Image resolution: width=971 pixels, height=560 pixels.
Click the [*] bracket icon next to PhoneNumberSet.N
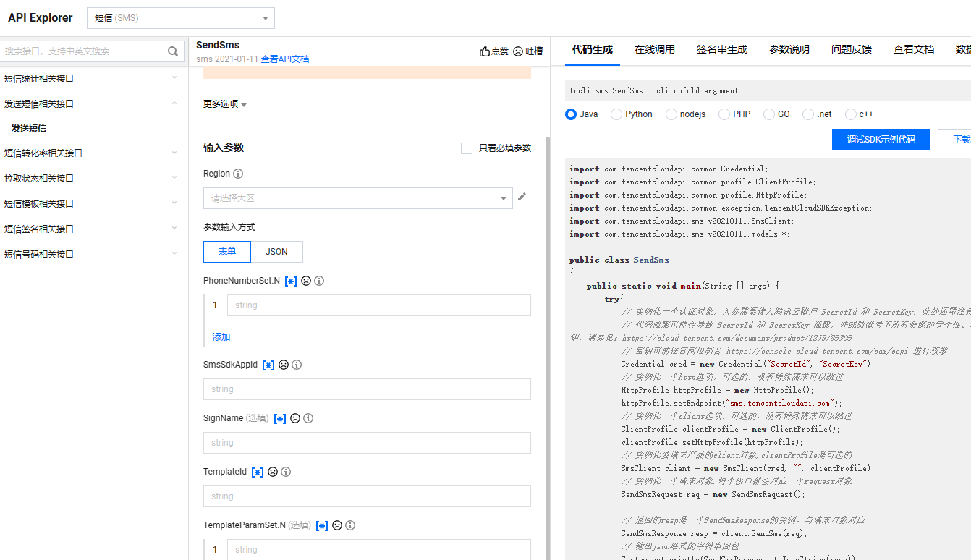click(x=291, y=281)
